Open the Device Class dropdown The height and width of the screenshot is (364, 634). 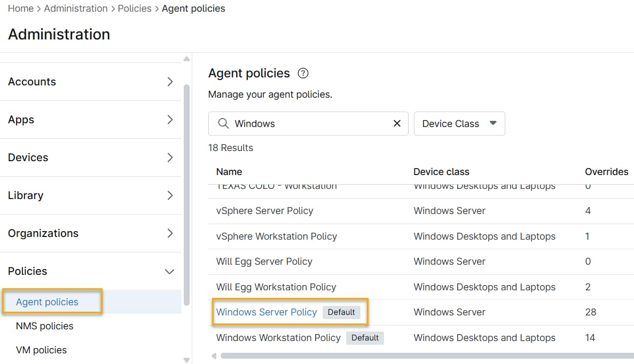click(x=459, y=123)
